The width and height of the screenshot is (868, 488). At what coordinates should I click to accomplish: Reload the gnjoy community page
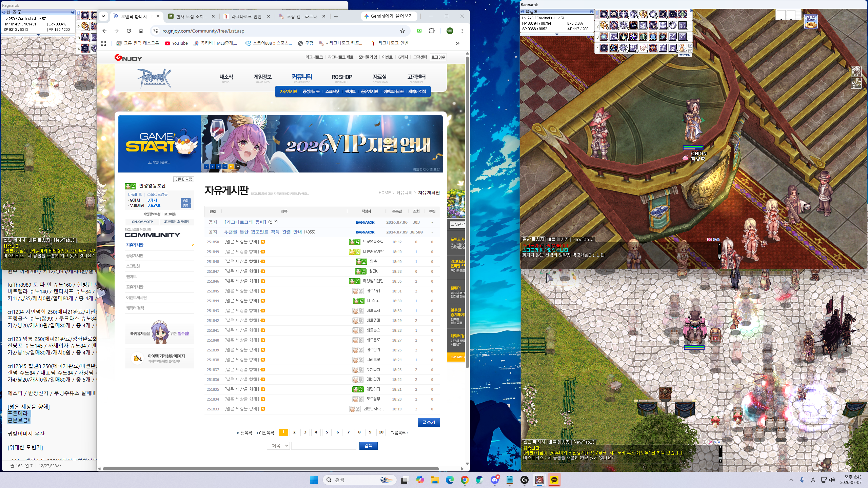pos(129,31)
